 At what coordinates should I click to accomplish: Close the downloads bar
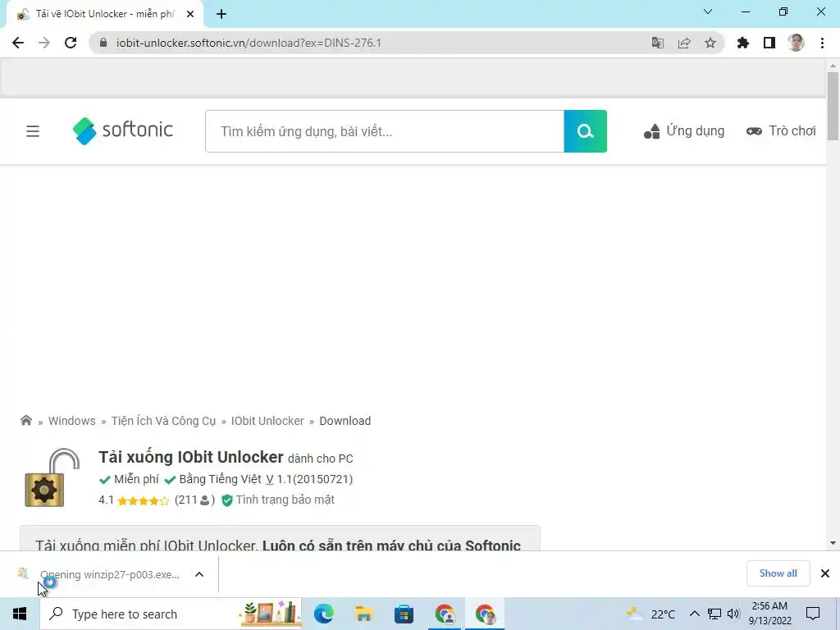click(825, 573)
